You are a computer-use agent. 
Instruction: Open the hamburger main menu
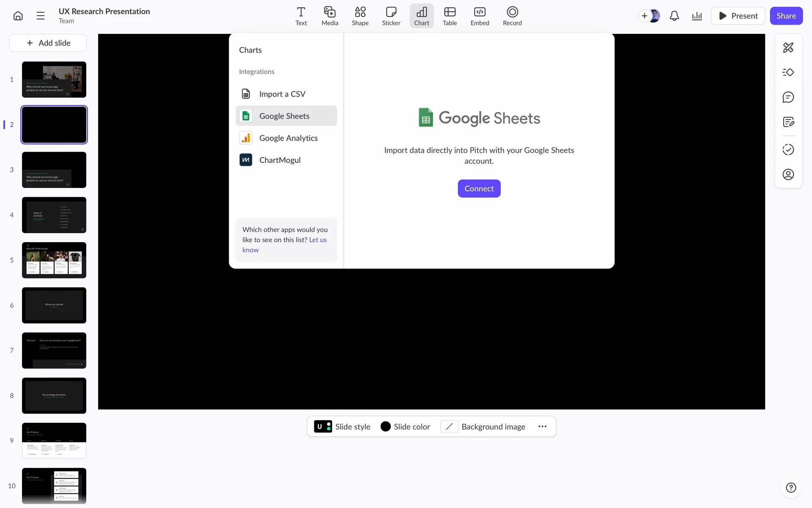point(41,16)
